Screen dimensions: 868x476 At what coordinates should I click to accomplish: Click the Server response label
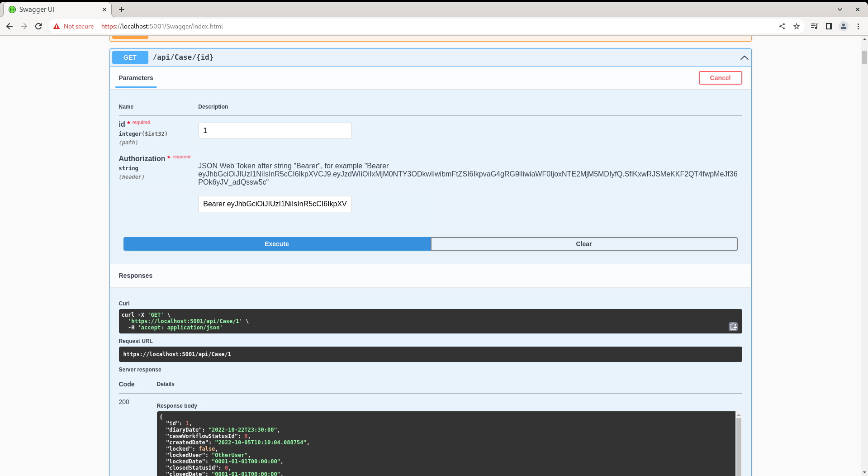(x=140, y=370)
